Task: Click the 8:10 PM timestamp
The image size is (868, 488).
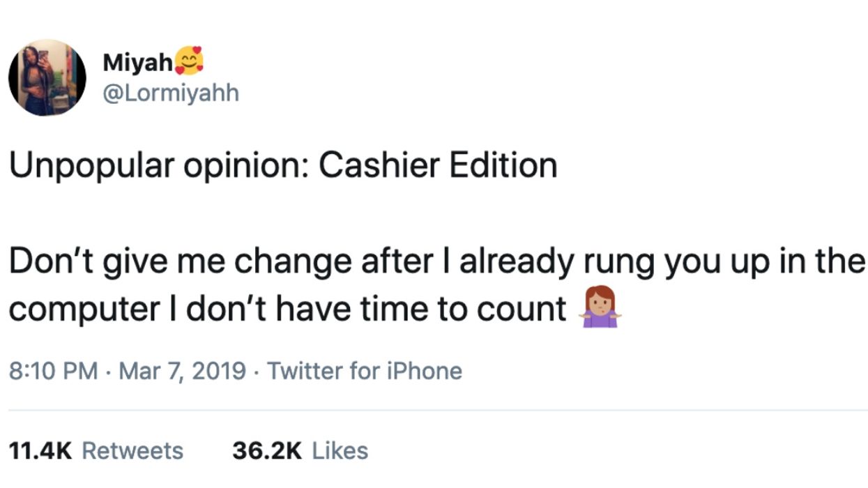Action: 54,370
